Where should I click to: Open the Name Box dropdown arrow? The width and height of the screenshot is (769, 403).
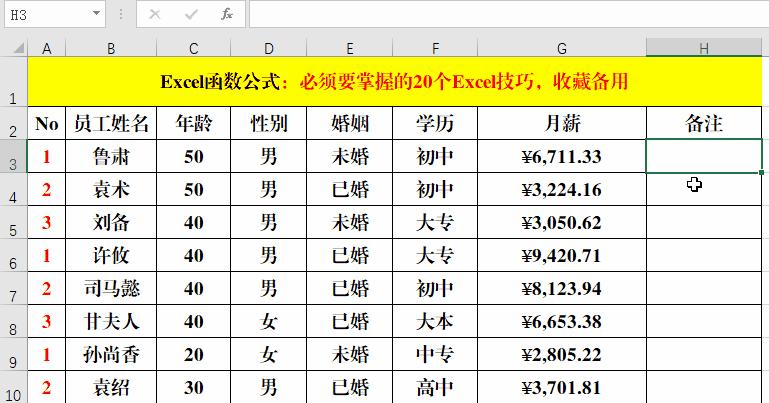coord(97,14)
